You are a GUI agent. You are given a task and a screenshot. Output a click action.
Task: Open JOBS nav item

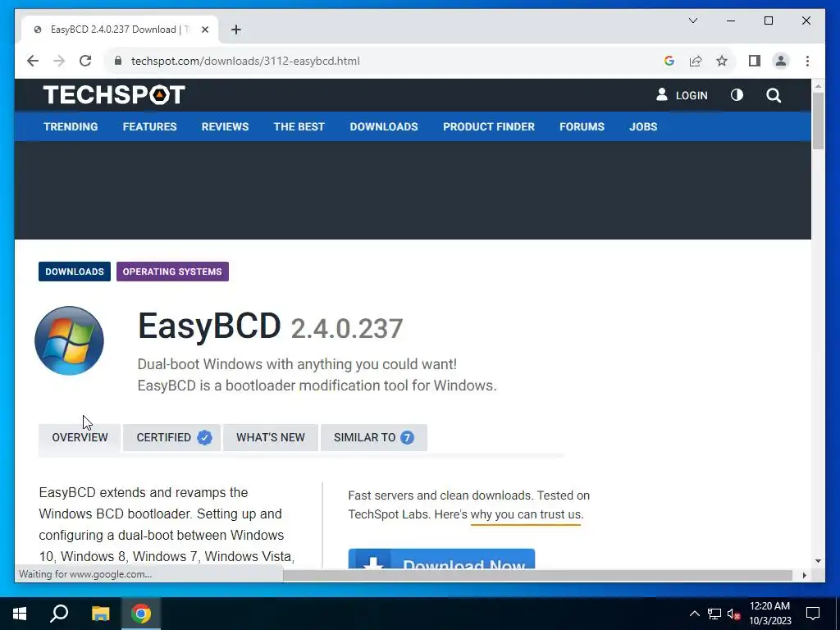point(643,127)
